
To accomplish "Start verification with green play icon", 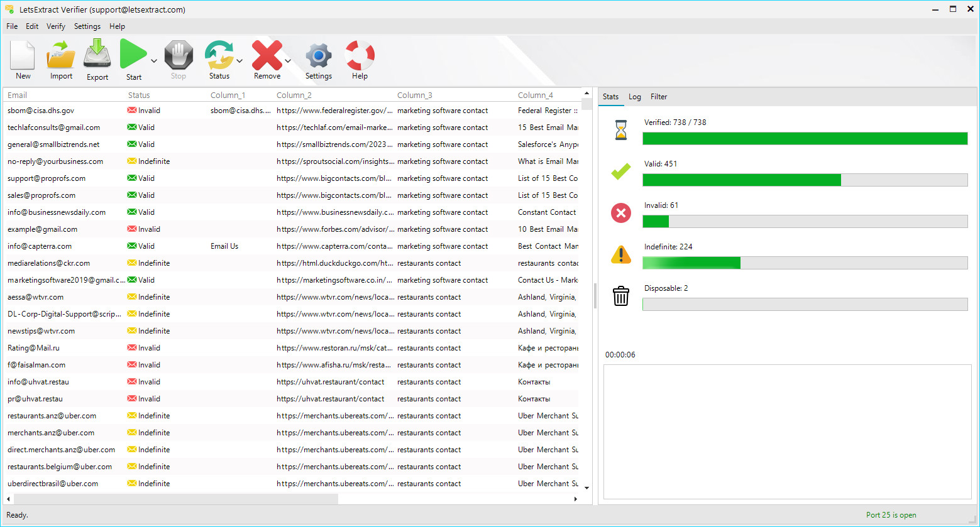I will coord(133,55).
